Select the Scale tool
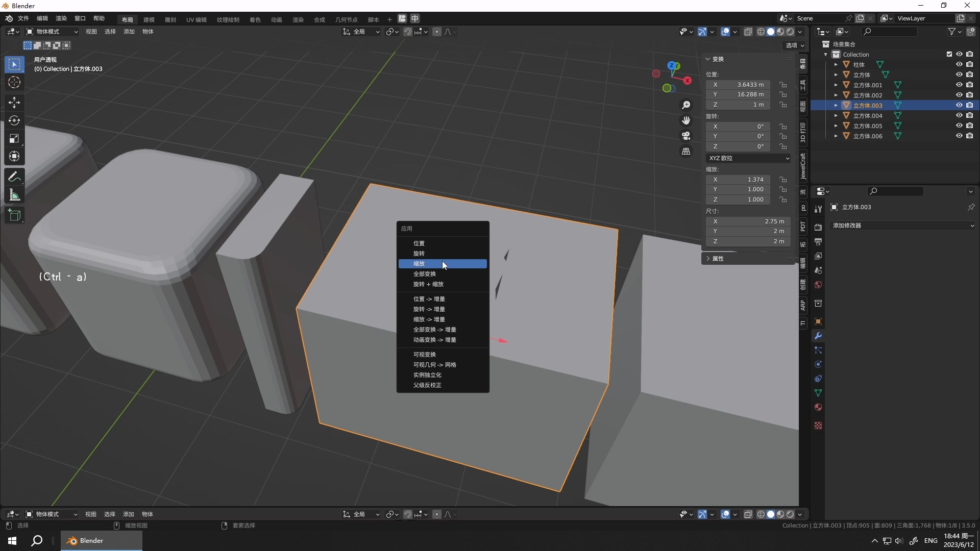Viewport: 980px width, 551px height. [14, 138]
